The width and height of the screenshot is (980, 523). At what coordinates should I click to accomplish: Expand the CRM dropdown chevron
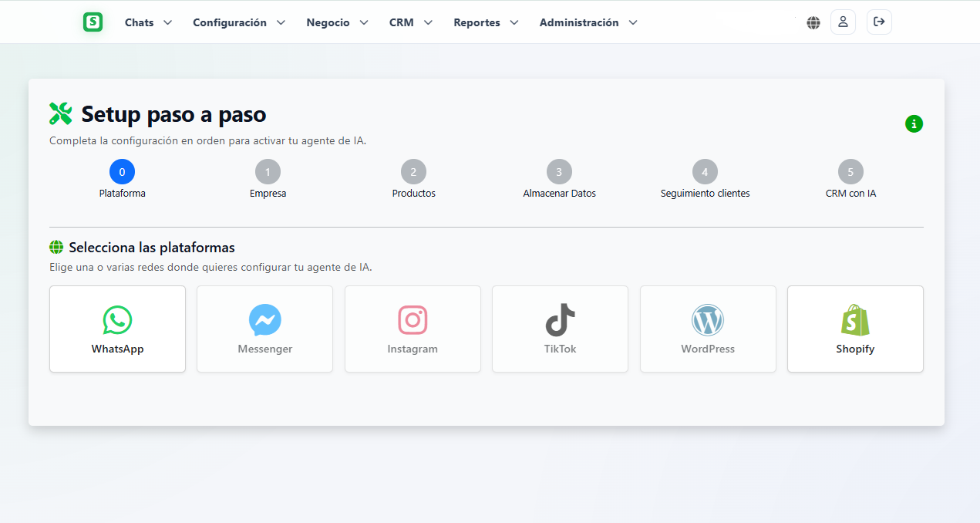pyautogui.click(x=428, y=22)
